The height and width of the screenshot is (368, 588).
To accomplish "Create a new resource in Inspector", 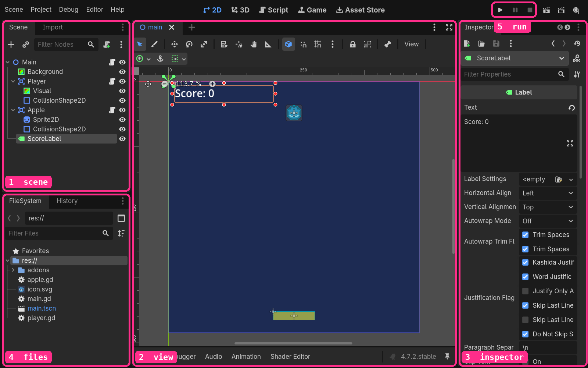I will 467,43.
